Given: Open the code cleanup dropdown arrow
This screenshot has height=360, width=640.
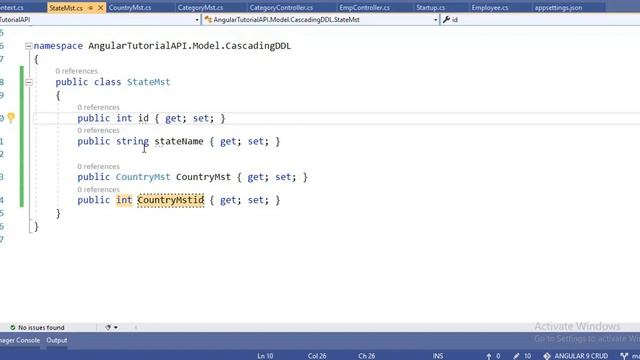Looking at the screenshot, I should tap(116, 327).
